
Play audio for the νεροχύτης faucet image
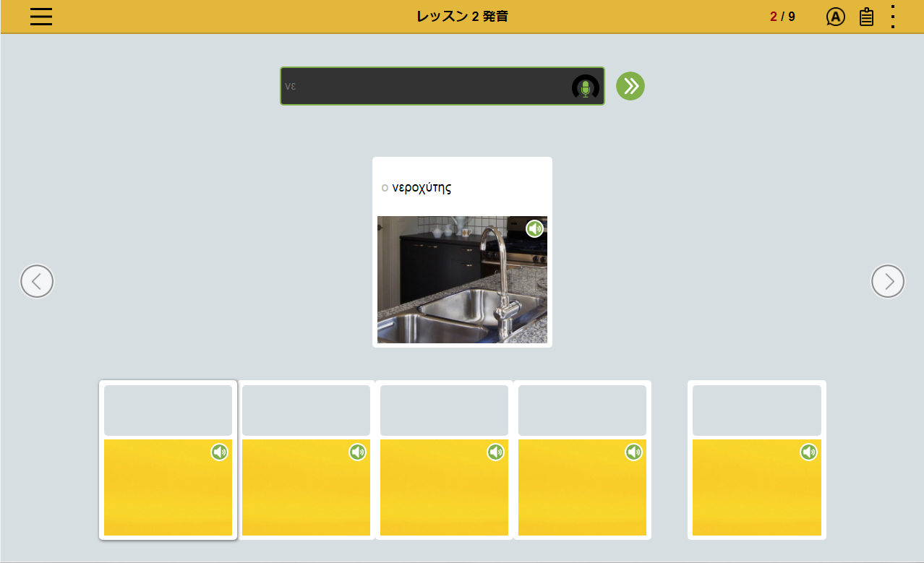click(534, 229)
